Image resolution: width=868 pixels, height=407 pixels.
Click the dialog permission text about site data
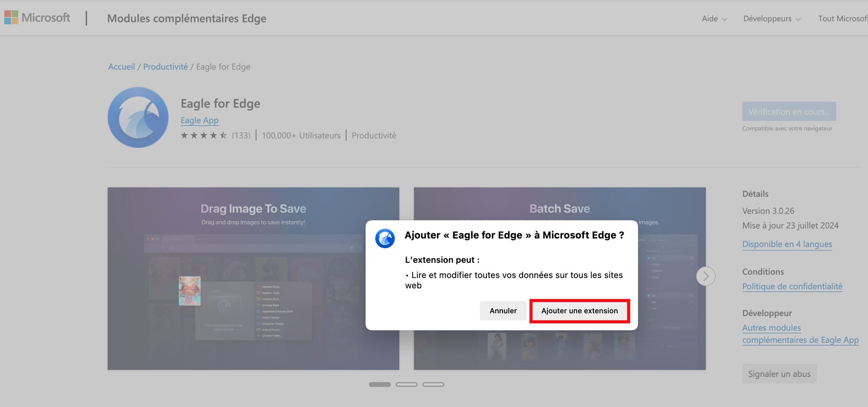[x=514, y=280]
